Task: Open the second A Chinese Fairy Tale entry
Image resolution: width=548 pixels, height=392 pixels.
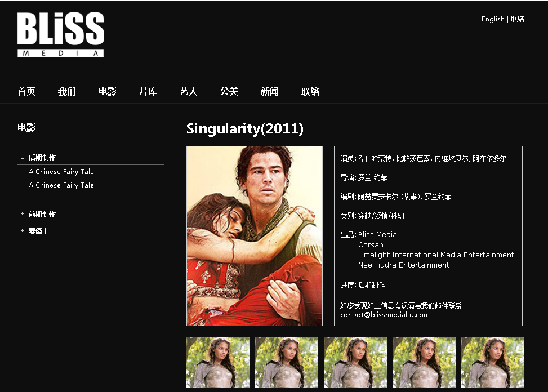Action: pyautogui.click(x=61, y=185)
